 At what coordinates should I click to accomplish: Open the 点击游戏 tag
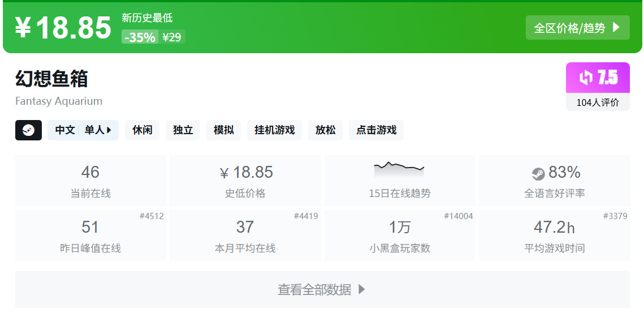[376, 130]
